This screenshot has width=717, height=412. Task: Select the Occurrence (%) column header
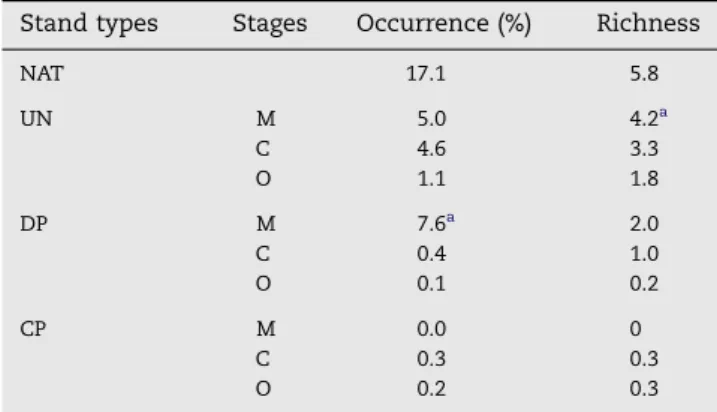coord(444,23)
